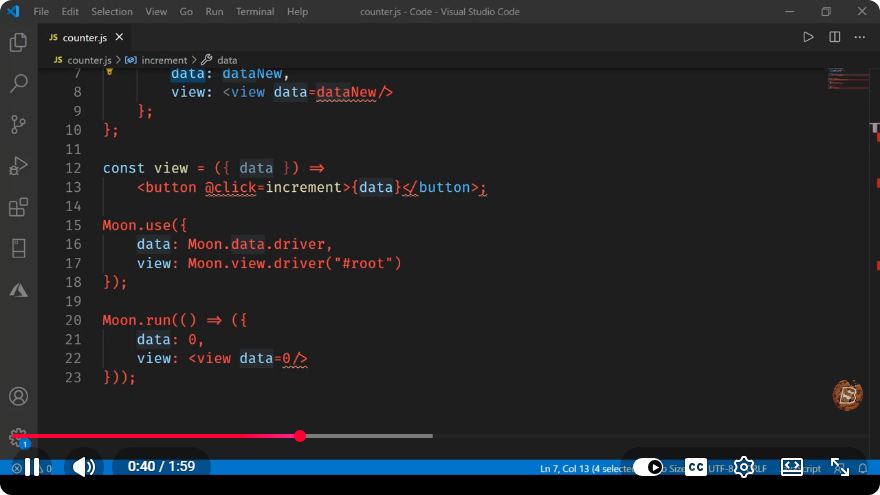Click the red video progress bar handle
The width and height of the screenshot is (880, 495).
tap(300, 436)
